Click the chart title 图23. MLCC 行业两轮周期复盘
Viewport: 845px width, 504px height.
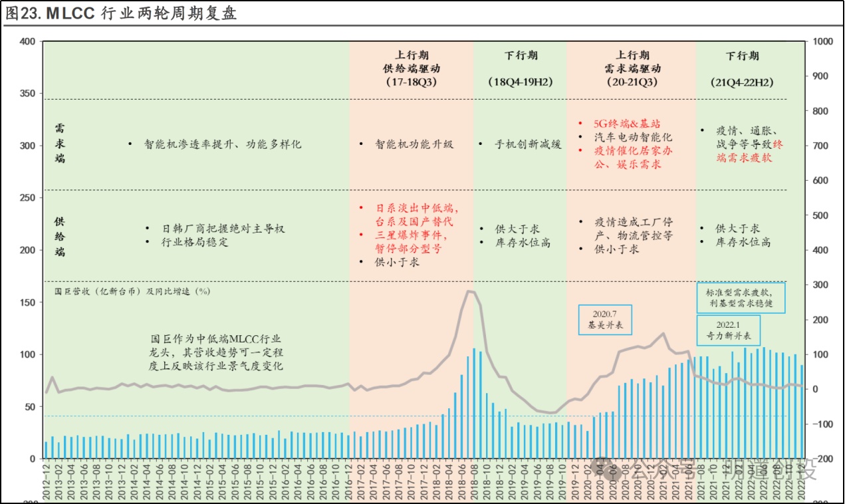coord(120,13)
